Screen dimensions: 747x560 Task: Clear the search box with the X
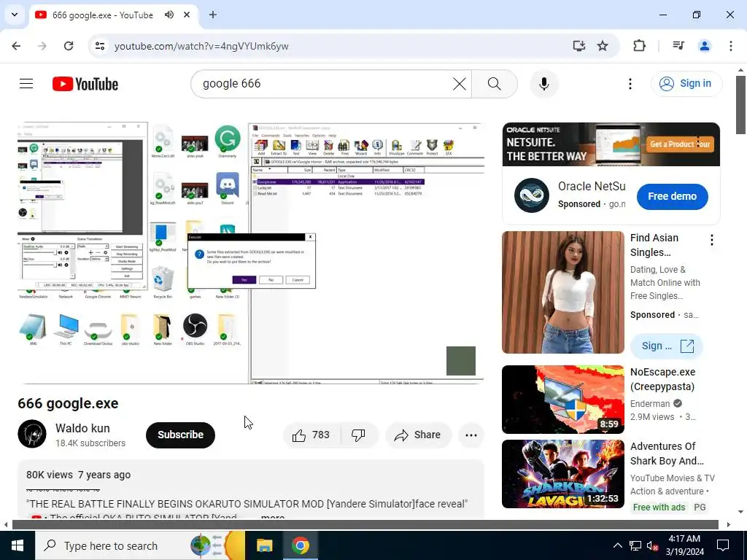tap(460, 84)
